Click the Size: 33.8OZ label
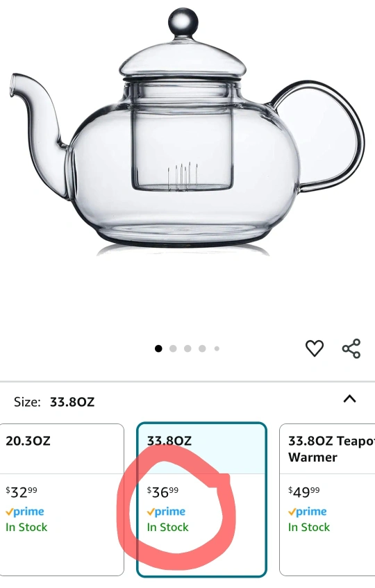The height and width of the screenshot is (588, 375). tap(54, 402)
